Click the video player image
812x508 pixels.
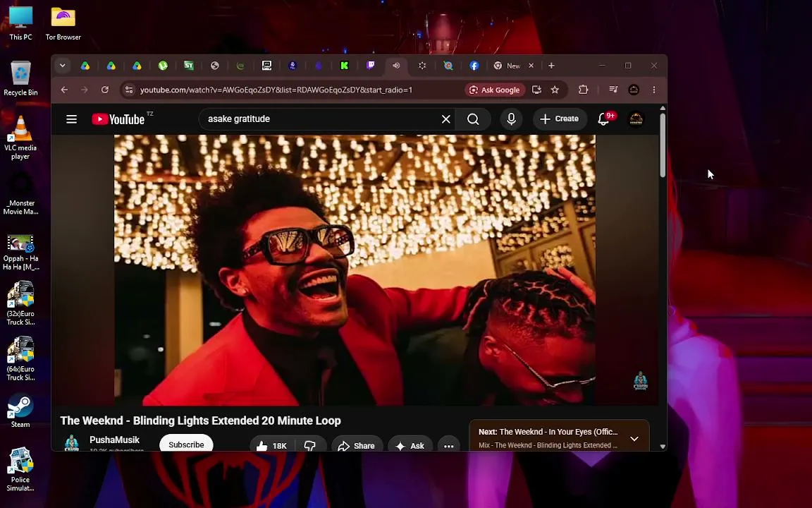pos(355,270)
